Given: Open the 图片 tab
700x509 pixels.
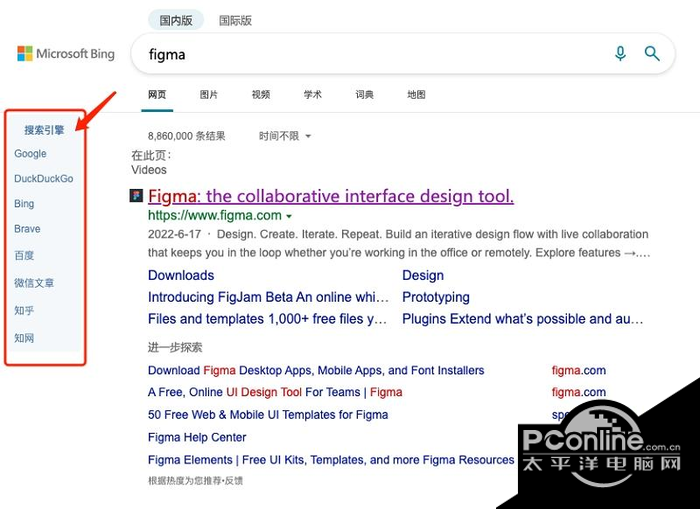Looking at the screenshot, I should tap(209, 95).
